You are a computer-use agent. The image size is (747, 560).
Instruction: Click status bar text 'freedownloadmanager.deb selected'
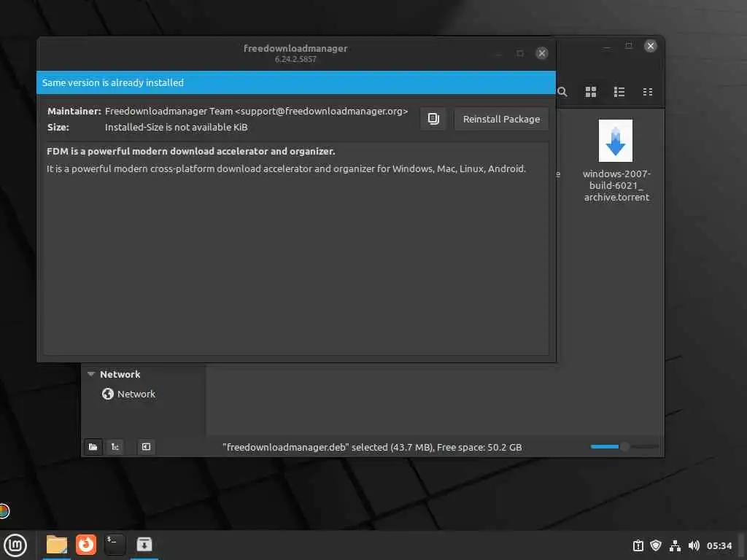point(306,447)
